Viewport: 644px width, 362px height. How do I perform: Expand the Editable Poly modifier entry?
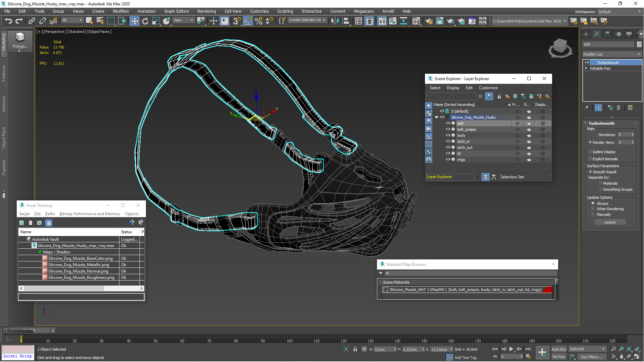pyautogui.click(x=586, y=68)
